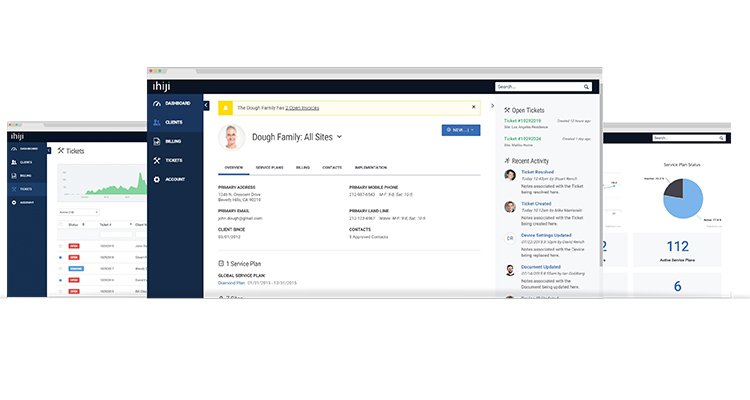Open the 2 Open Invoices link
Image resolution: width=750 pixels, height=400 pixels.
click(302, 108)
